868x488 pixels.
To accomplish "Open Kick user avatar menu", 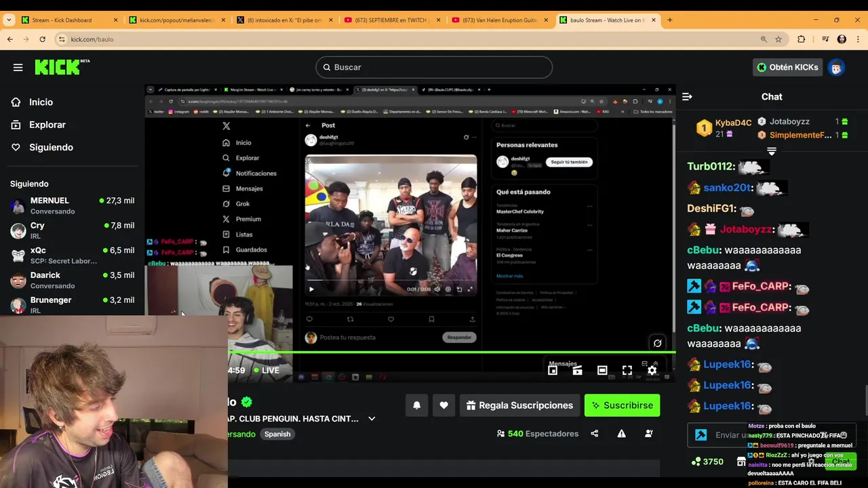I will 836,67.
